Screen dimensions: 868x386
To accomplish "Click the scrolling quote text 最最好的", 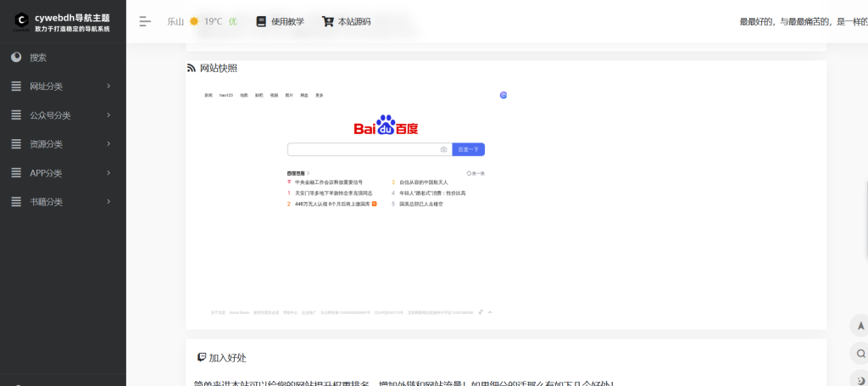I will pos(804,21).
